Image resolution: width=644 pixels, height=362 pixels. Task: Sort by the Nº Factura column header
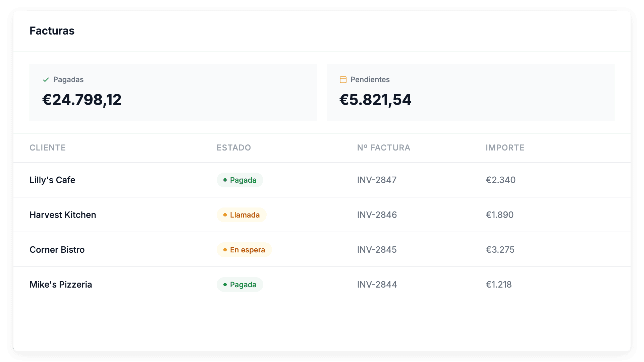[383, 148]
